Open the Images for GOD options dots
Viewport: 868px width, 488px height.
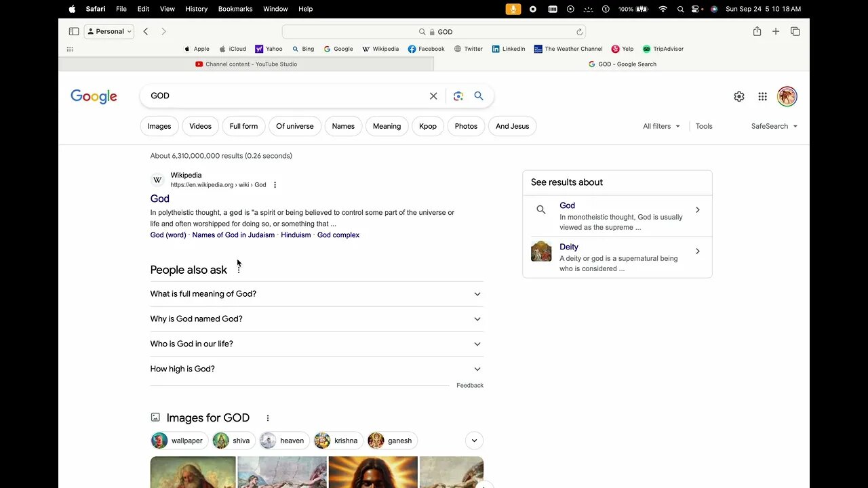coord(267,418)
